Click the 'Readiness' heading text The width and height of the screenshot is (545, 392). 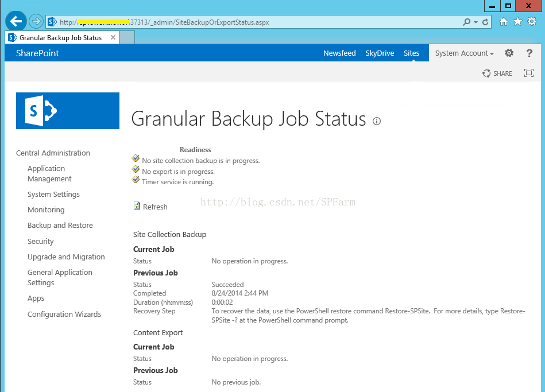(x=195, y=150)
